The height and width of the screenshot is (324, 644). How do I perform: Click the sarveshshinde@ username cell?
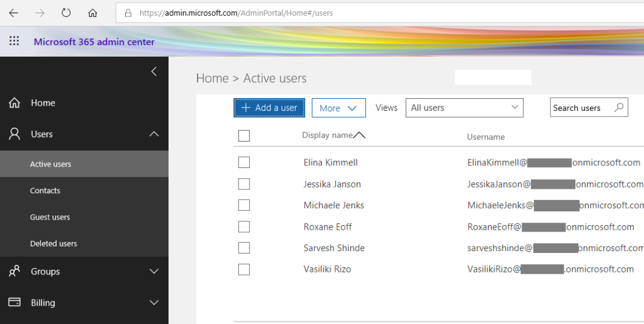click(x=555, y=248)
